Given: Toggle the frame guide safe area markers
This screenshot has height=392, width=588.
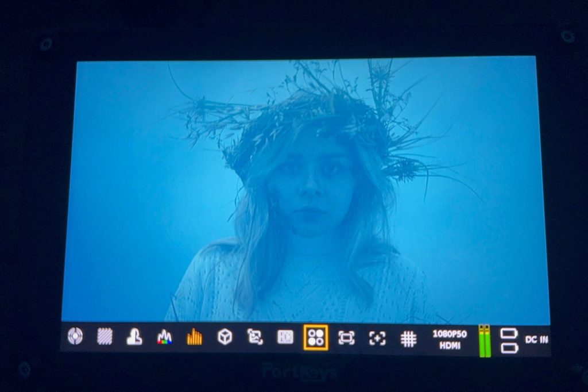Looking at the screenshot, I should pyautogui.click(x=346, y=338).
